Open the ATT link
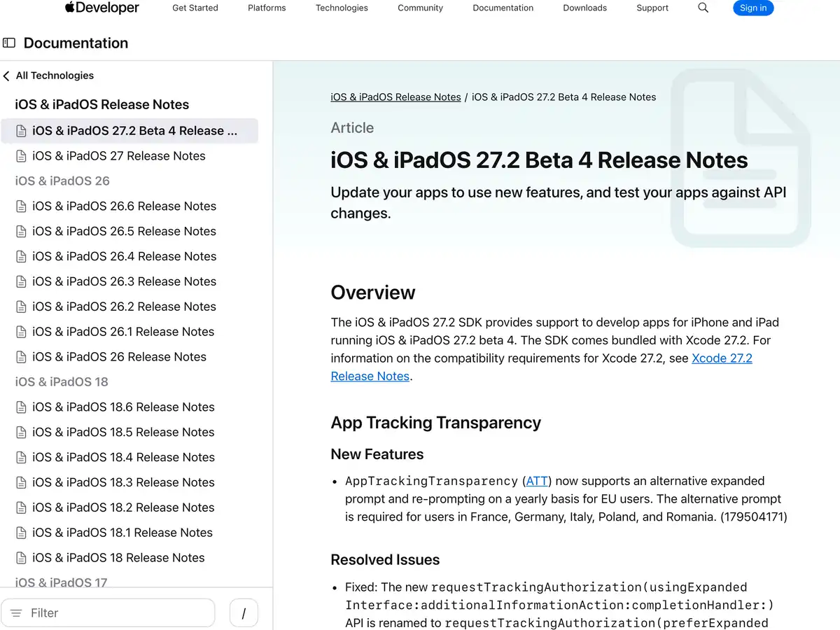840x630 pixels. pos(538,481)
